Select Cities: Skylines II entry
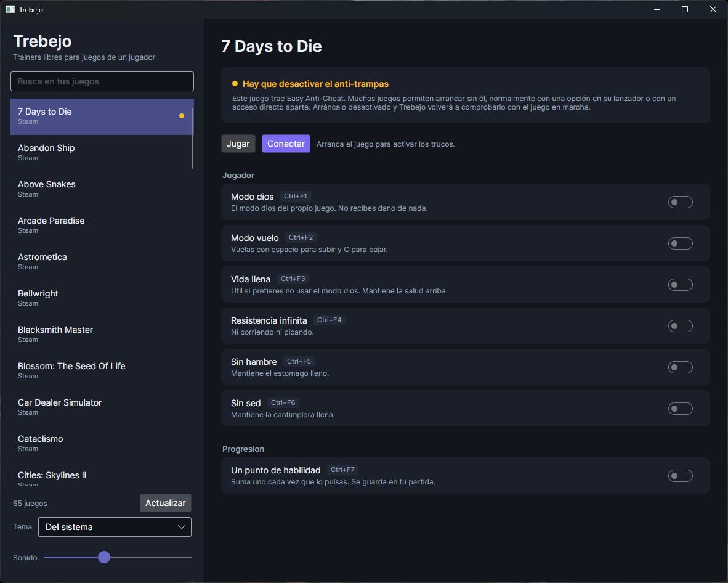 click(101, 475)
